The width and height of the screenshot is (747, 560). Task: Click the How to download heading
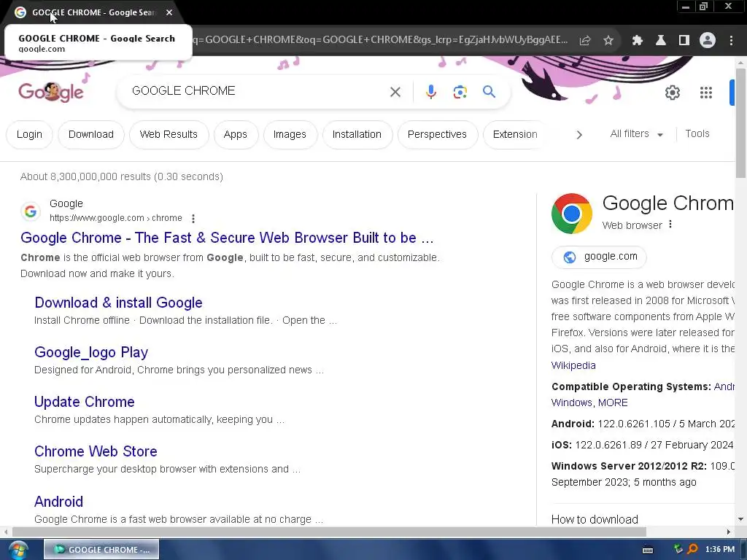595,519
